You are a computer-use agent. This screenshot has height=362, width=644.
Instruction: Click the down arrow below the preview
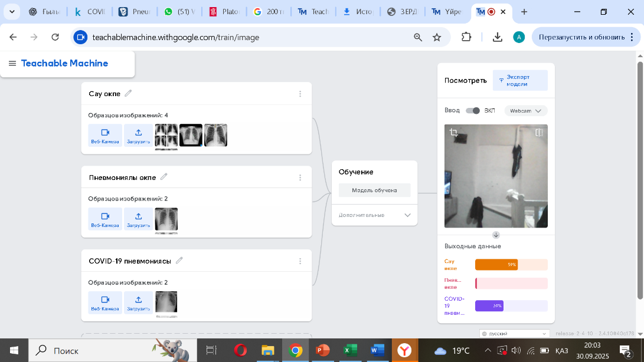tap(496, 235)
